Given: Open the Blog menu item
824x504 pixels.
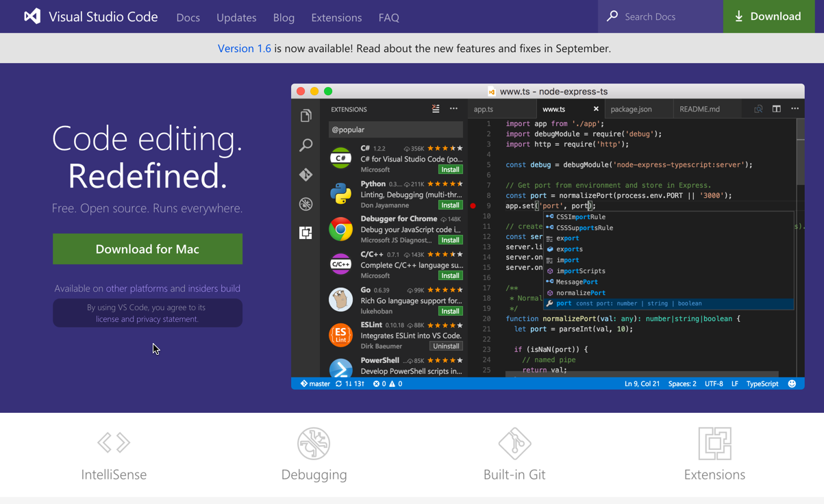Looking at the screenshot, I should (284, 17).
